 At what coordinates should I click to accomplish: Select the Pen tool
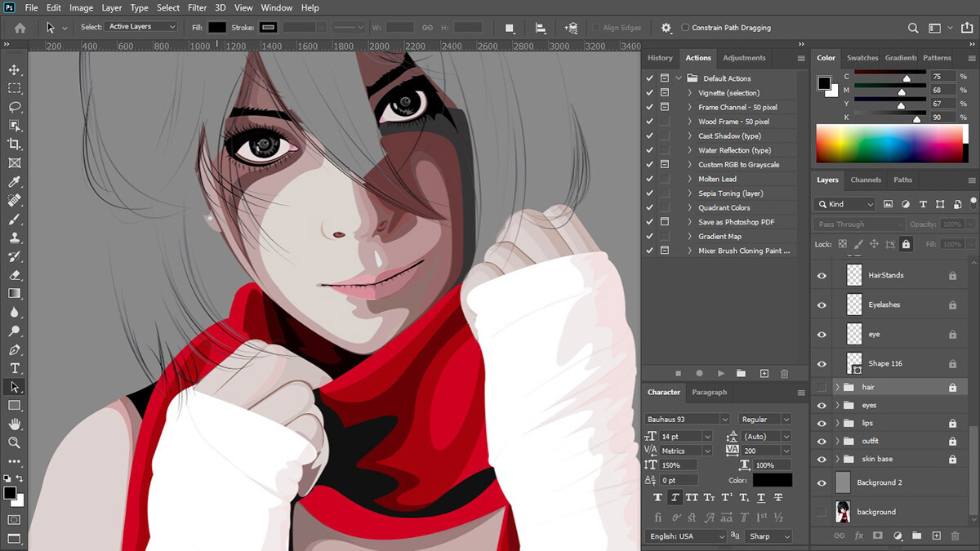pyautogui.click(x=14, y=349)
